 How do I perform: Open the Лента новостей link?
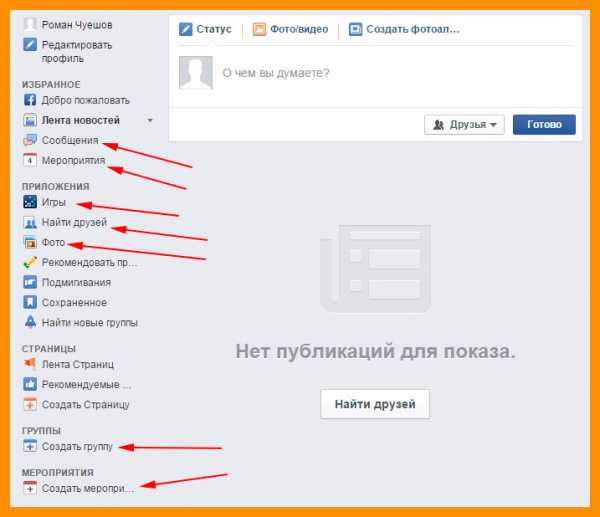tap(81, 120)
